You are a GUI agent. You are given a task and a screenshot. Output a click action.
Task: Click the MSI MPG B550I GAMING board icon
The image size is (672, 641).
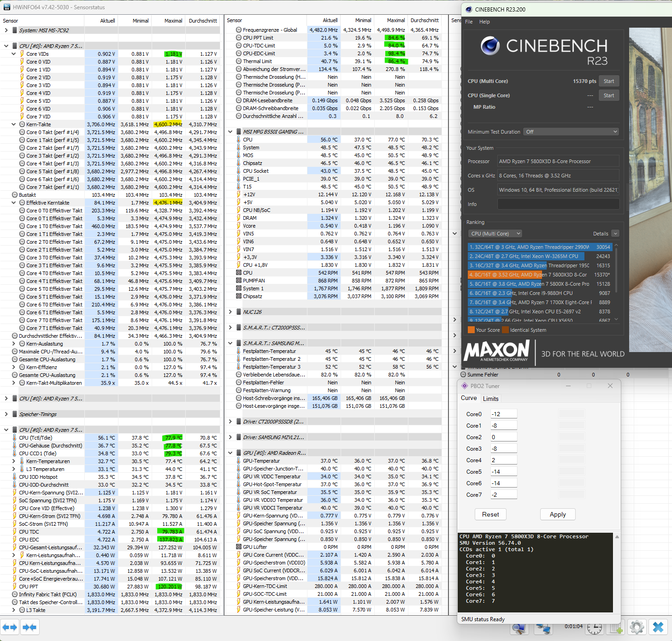239,132
